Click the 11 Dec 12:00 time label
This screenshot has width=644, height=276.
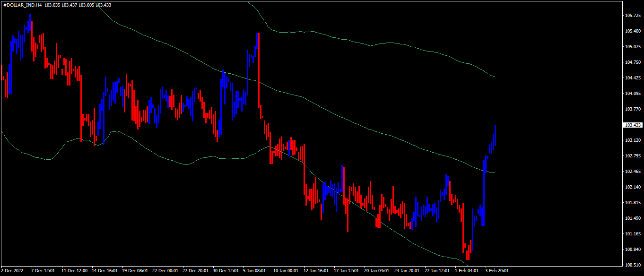75,271
